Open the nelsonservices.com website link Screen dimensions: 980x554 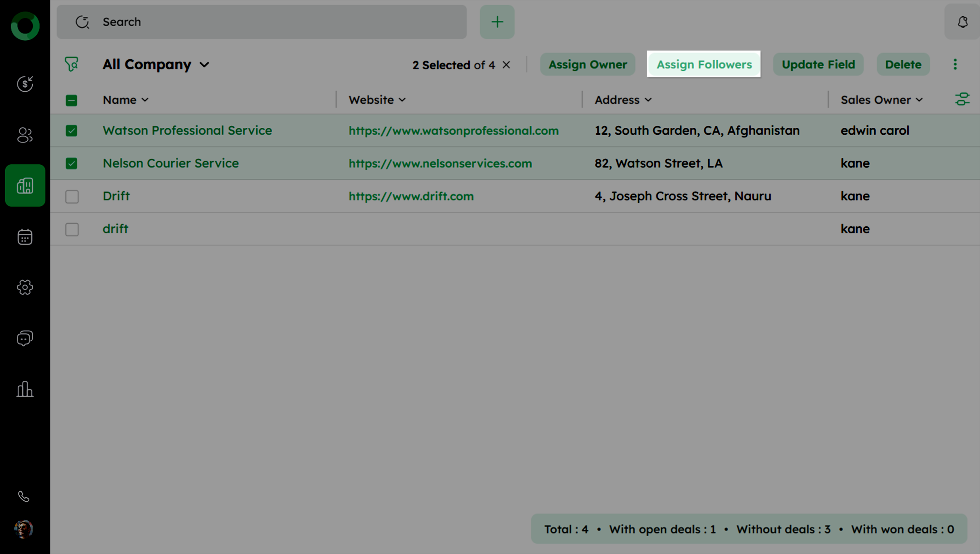click(x=440, y=164)
